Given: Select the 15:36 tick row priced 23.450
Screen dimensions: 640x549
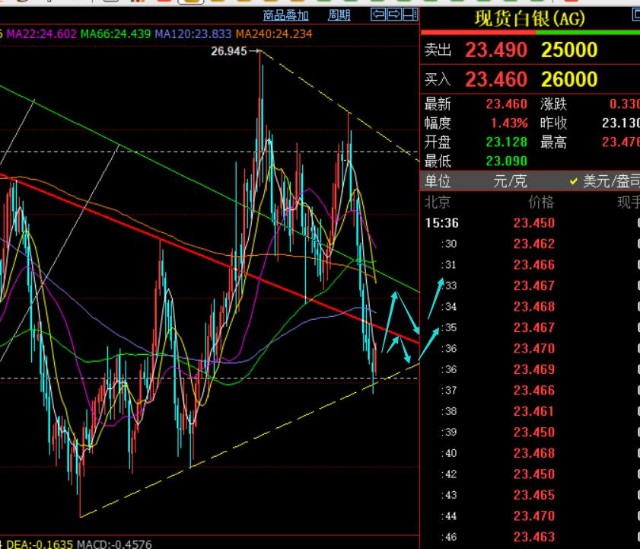Looking at the screenshot, I should [x=532, y=223].
